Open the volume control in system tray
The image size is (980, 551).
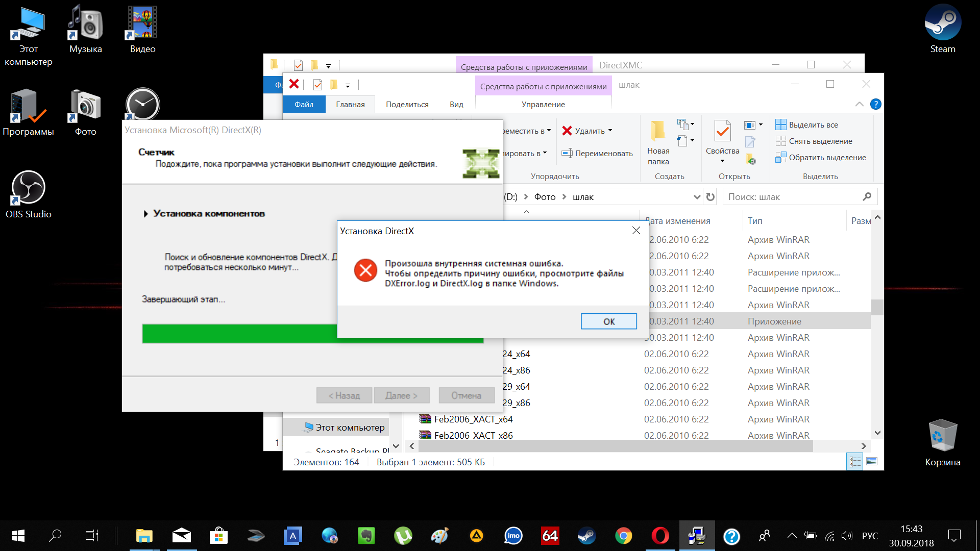pyautogui.click(x=847, y=536)
